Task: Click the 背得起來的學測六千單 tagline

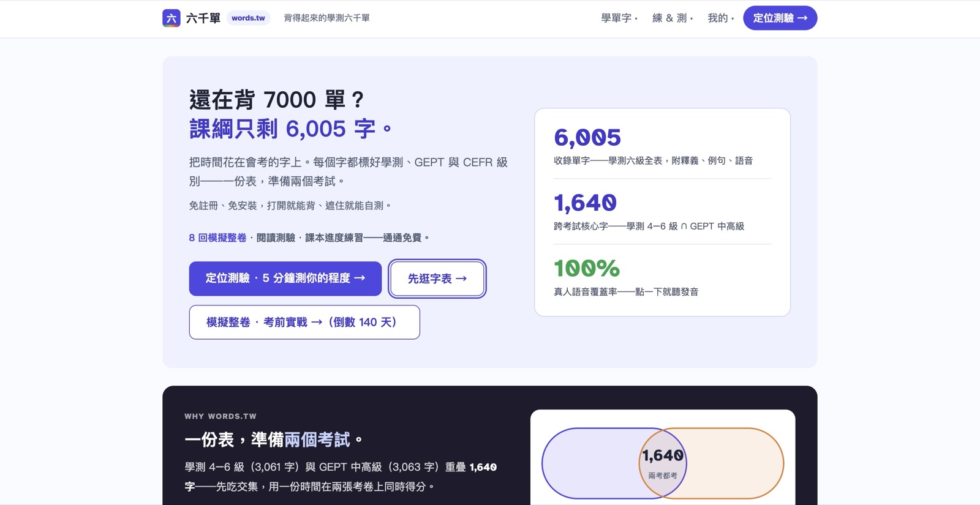Action: 326,18
